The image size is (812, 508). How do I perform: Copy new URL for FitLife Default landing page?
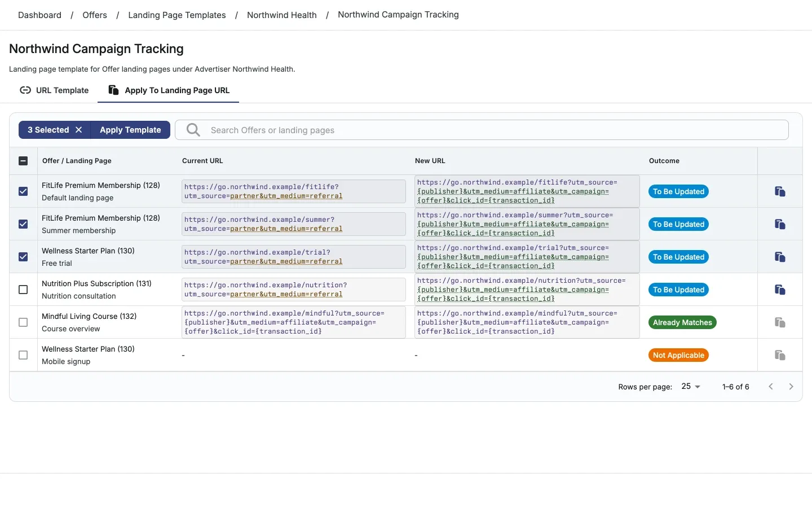click(780, 191)
